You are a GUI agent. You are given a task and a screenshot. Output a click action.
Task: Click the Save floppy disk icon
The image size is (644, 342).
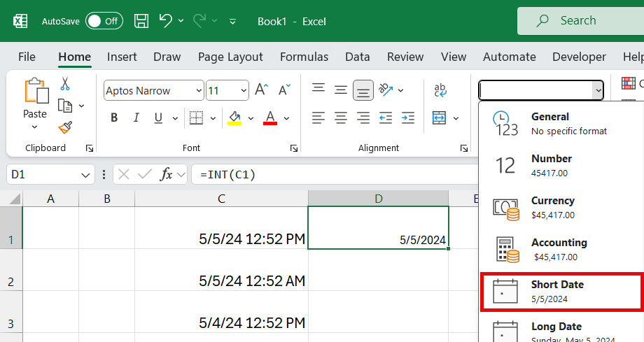(x=141, y=21)
